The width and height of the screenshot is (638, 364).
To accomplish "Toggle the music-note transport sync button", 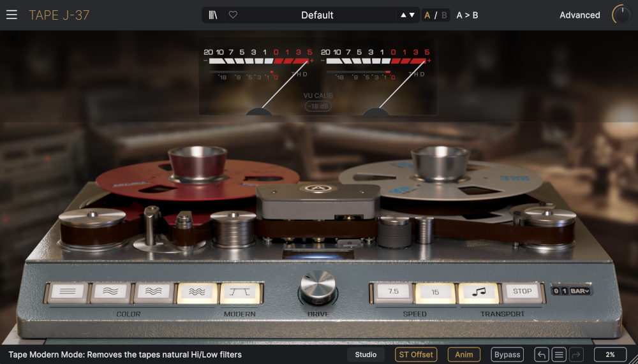I will tap(478, 293).
